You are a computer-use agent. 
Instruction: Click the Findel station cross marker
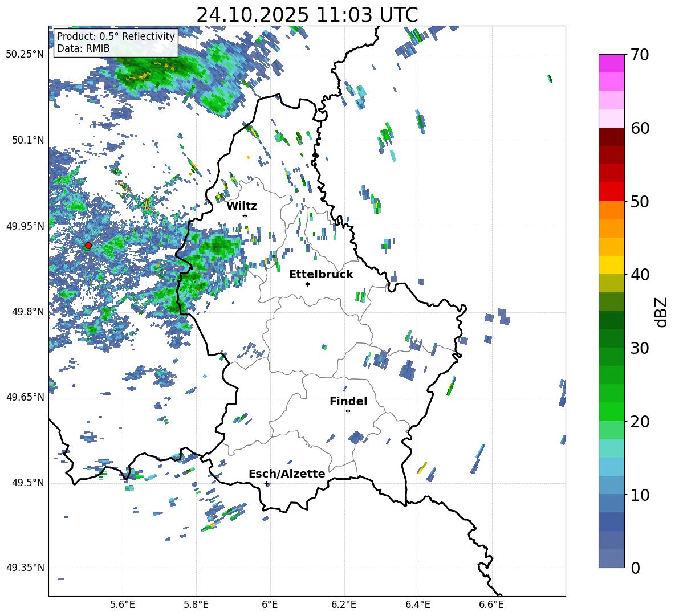pos(348,411)
